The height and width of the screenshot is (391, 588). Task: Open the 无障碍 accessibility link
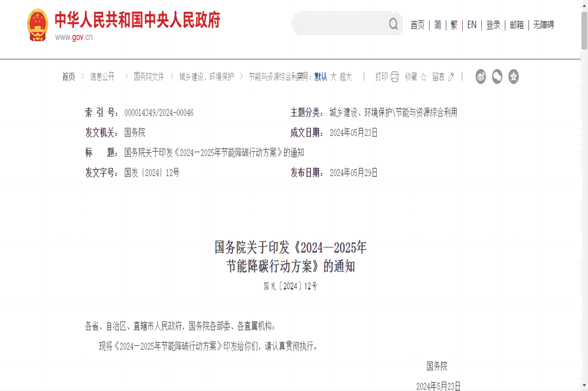point(543,25)
